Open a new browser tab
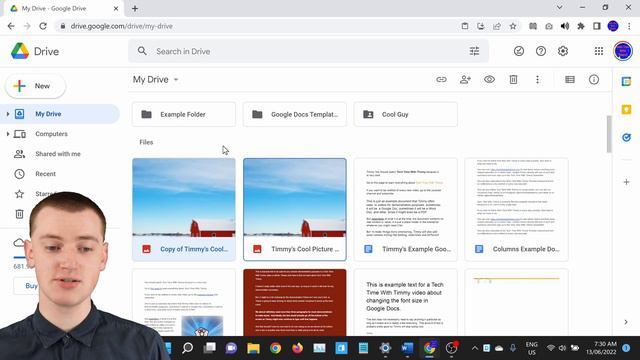This screenshot has width=640, height=360. [135, 8]
